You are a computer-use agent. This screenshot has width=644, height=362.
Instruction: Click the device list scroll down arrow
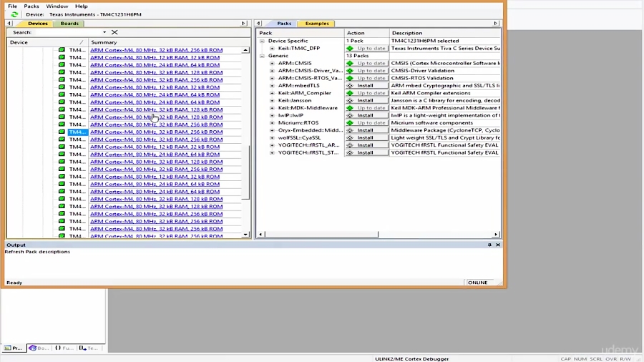pyautogui.click(x=245, y=235)
